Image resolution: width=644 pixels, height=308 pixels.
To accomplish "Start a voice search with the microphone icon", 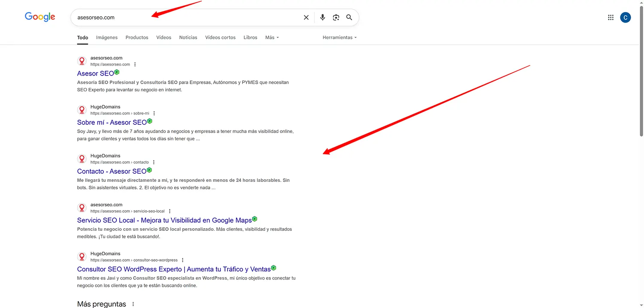I will pos(322,17).
